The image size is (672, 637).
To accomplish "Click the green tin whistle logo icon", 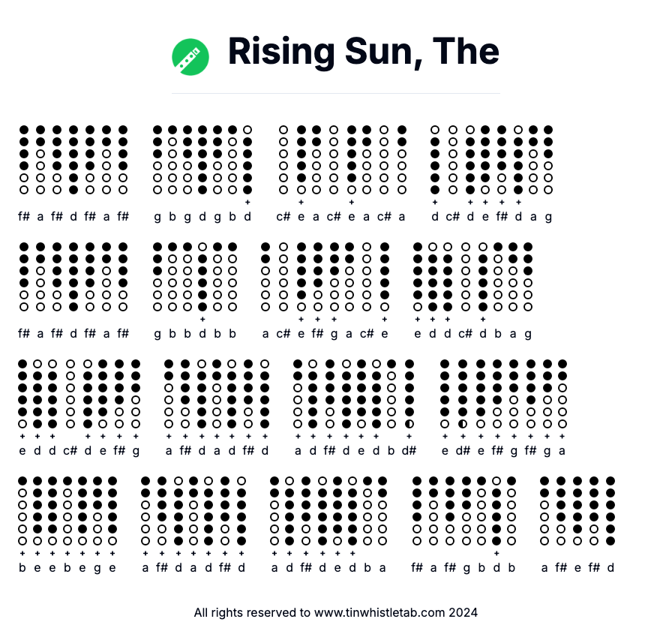I will (190, 57).
